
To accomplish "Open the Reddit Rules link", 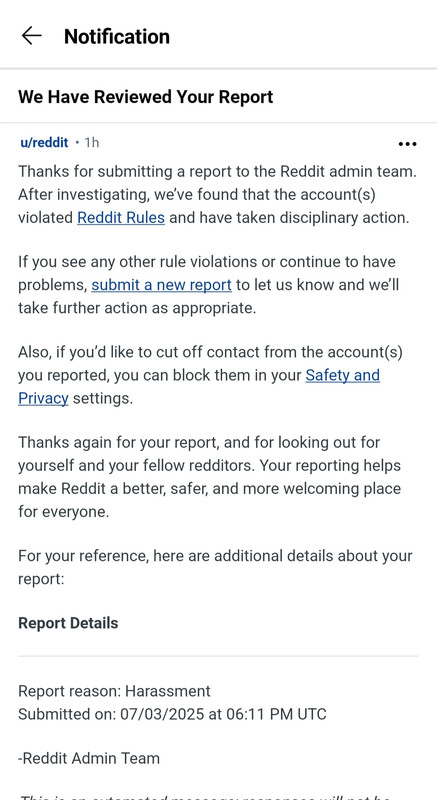I will [x=121, y=218].
